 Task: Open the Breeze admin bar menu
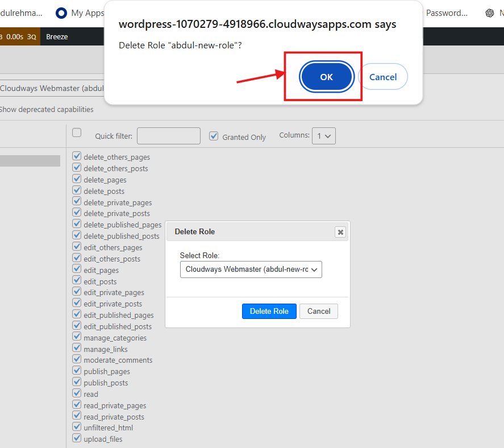point(57,37)
